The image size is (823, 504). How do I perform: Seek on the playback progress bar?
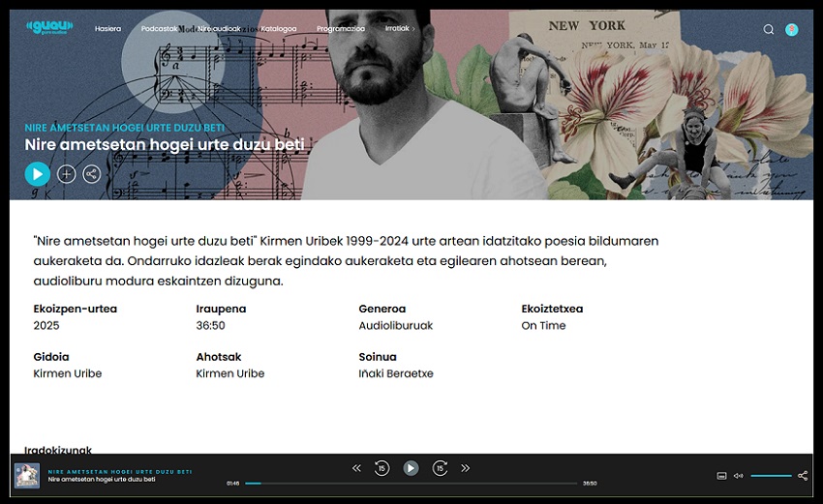coord(411,483)
